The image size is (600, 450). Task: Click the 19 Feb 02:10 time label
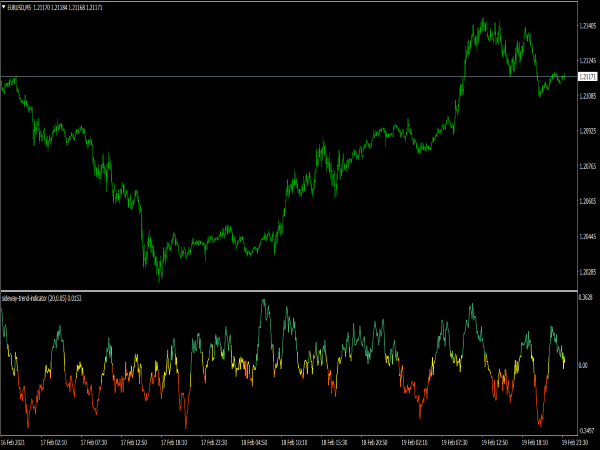[414, 442]
